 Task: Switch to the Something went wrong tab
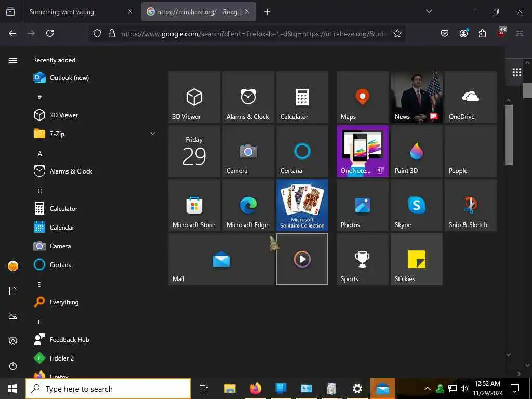81,11
